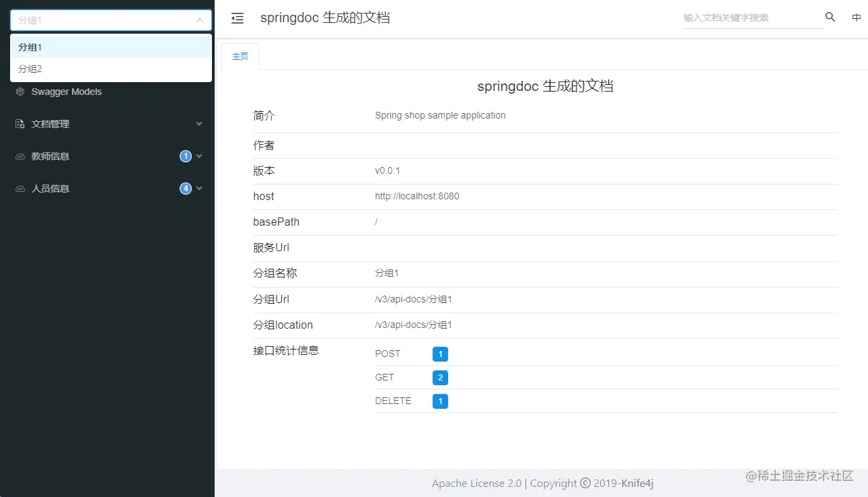Click the 人员信息 cloud icon

coord(20,189)
